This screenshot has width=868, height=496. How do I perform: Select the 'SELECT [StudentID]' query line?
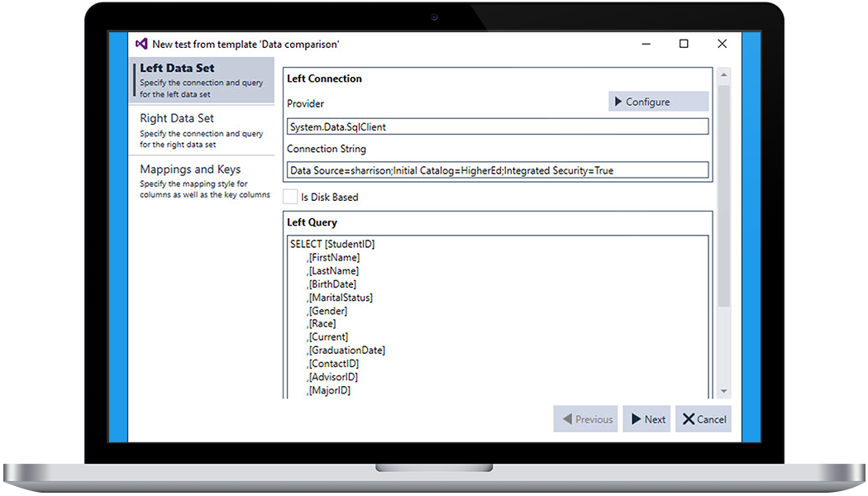point(332,244)
